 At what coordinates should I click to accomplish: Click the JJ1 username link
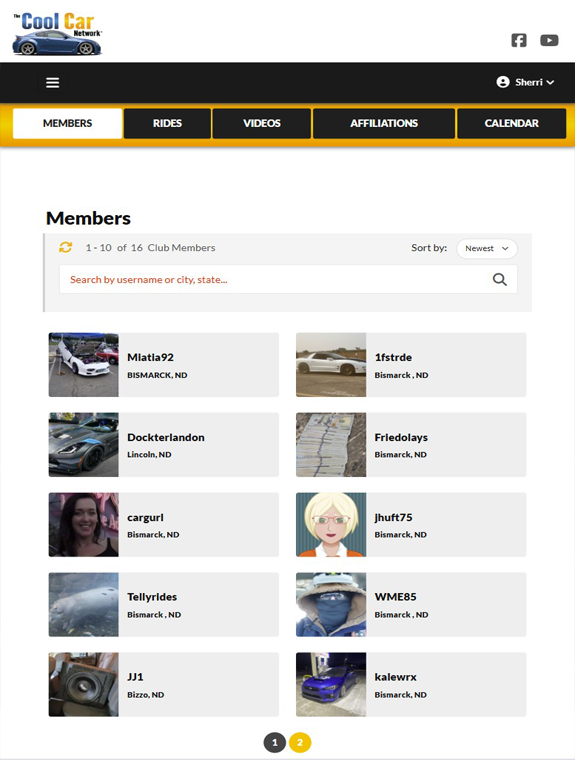click(135, 677)
